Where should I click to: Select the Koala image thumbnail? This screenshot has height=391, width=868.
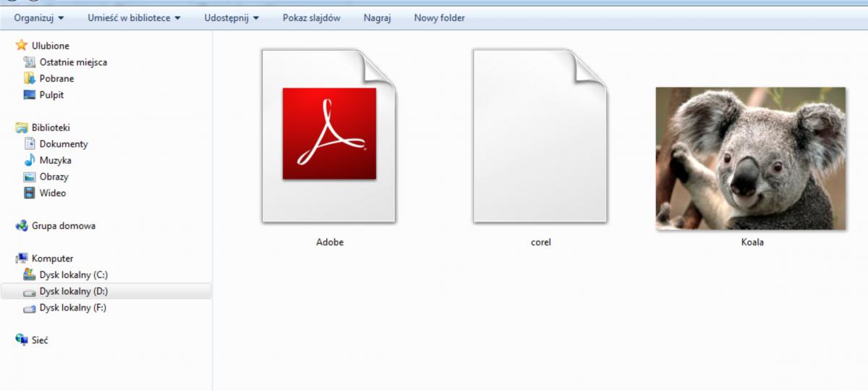pos(751,158)
